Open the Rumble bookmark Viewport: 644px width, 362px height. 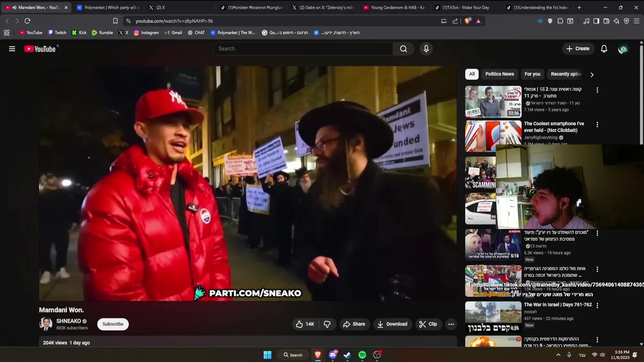coord(102,33)
